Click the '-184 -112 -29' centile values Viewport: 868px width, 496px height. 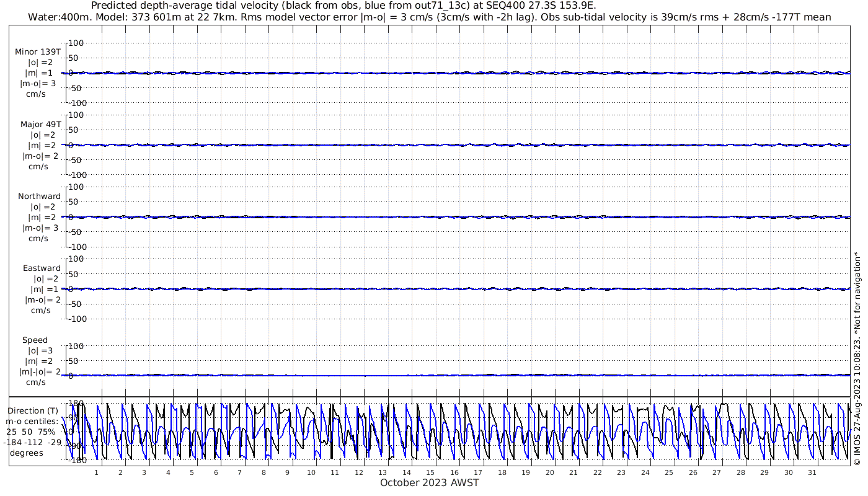coord(32,442)
